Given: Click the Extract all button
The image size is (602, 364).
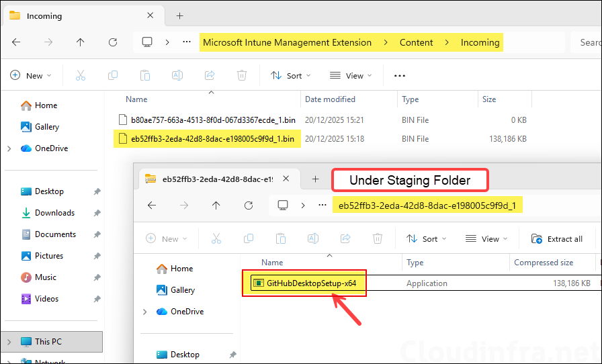Looking at the screenshot, I should pos(557,239).
